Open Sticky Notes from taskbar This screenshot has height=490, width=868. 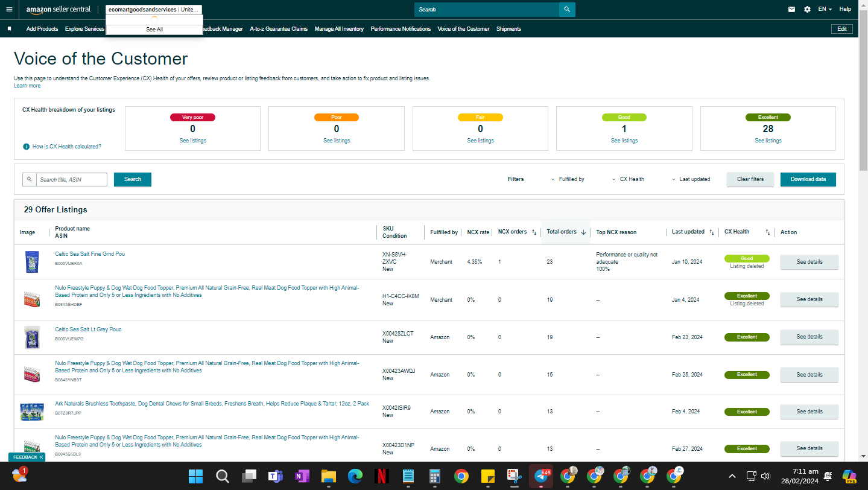488,476
